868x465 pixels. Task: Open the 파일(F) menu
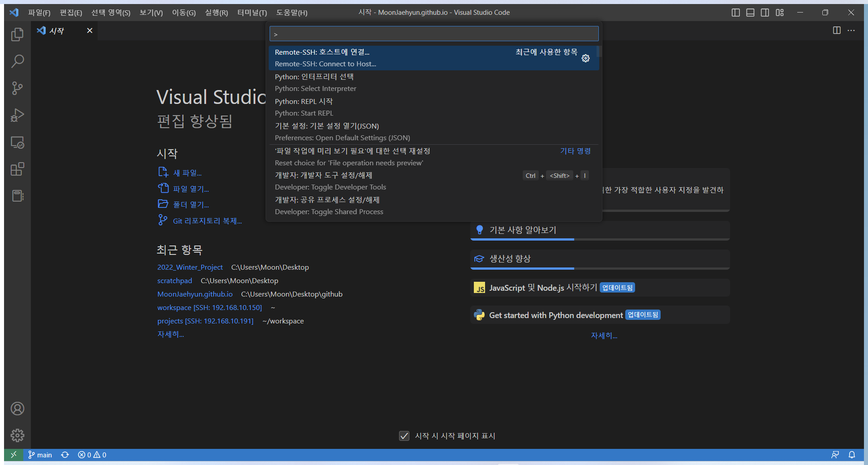pos(39,13)
